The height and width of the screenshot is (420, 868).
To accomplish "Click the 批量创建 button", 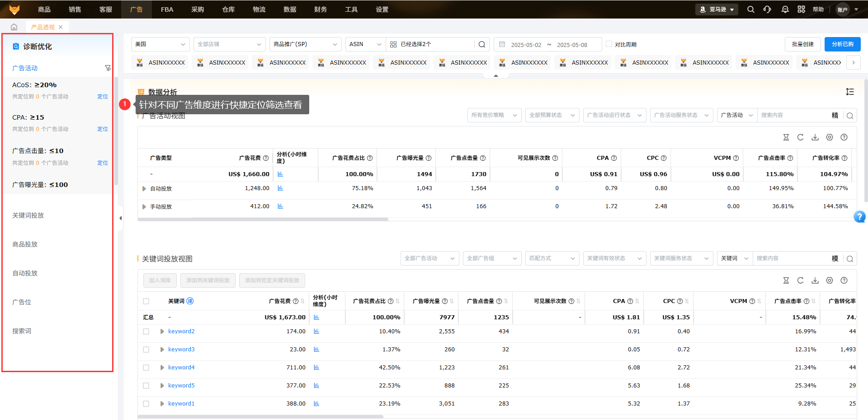I will 802,44.
